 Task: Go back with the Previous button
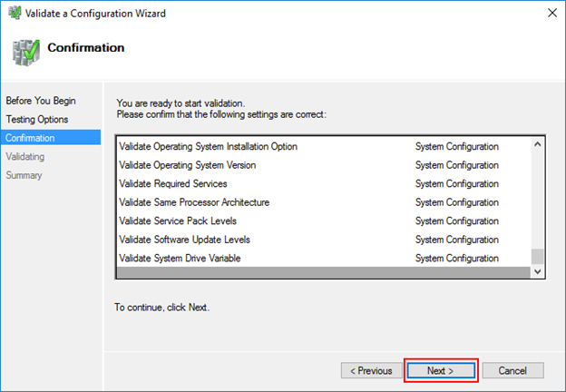click(x=372, y=371)
